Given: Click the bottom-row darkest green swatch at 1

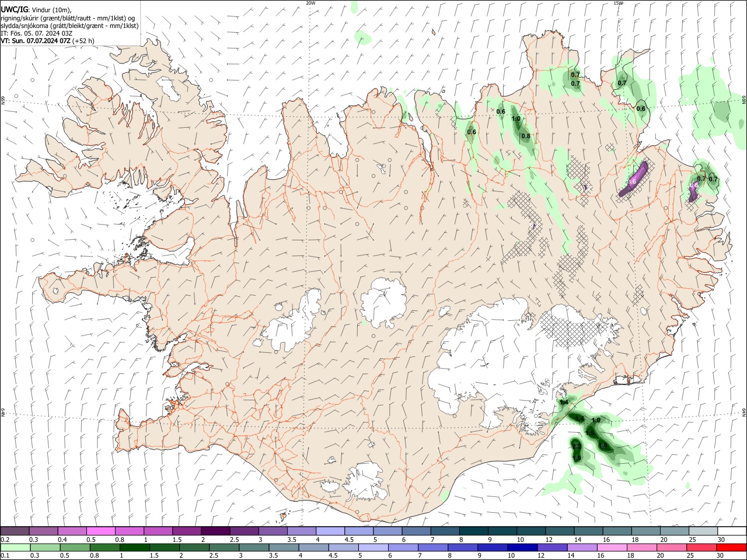Looking at the screenshot, I should click(135, 548).
